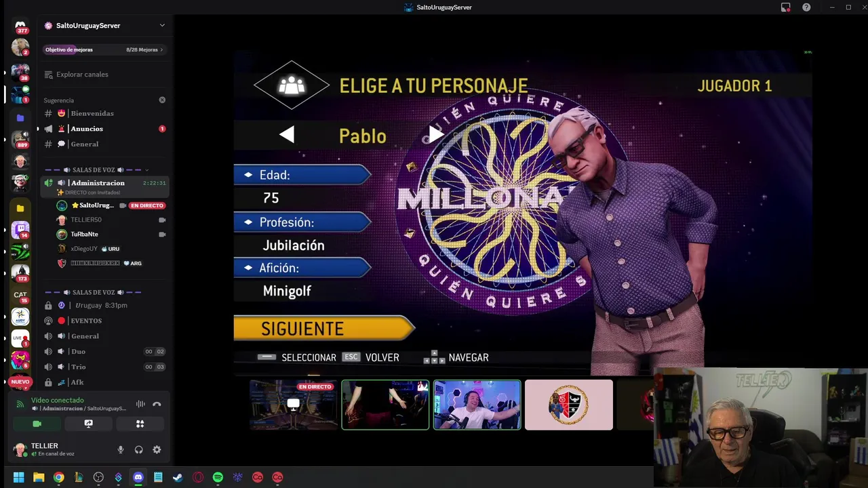Open Windows Start menu
Screen dimensions: 868x488
point(19,477)
